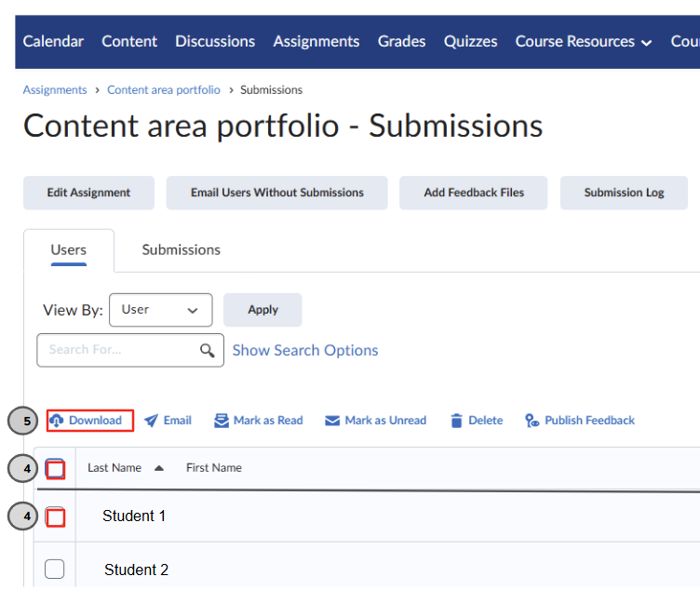This screenshot has width=700, height=590.
Task: Click the Add Feedback Files button
Action: pyautogui.click(x=474, y=193)
